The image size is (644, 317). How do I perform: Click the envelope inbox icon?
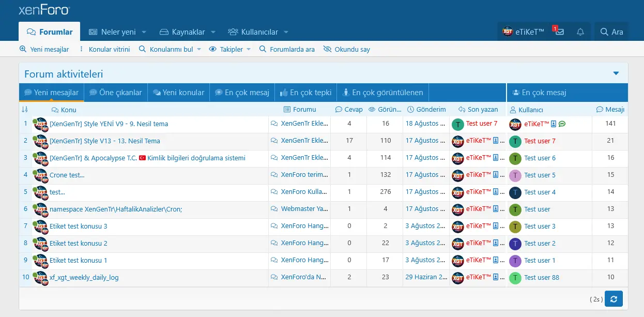(x=559, y=32)
